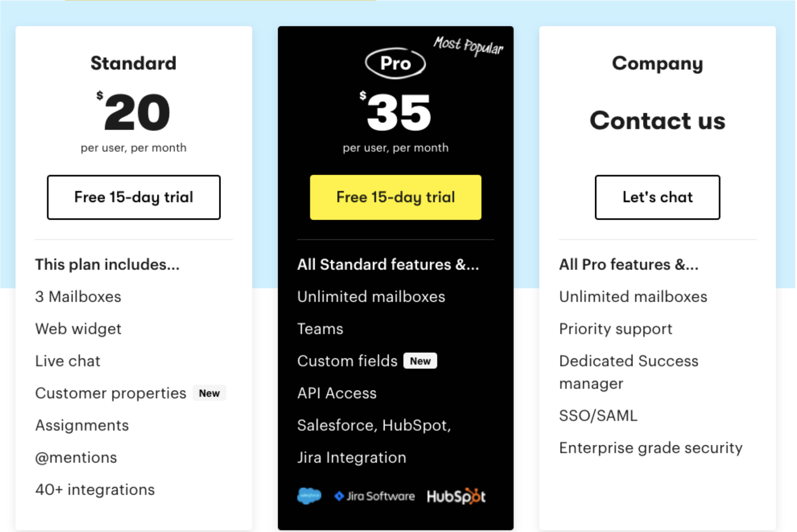Select the Standard plan heading

133,63
